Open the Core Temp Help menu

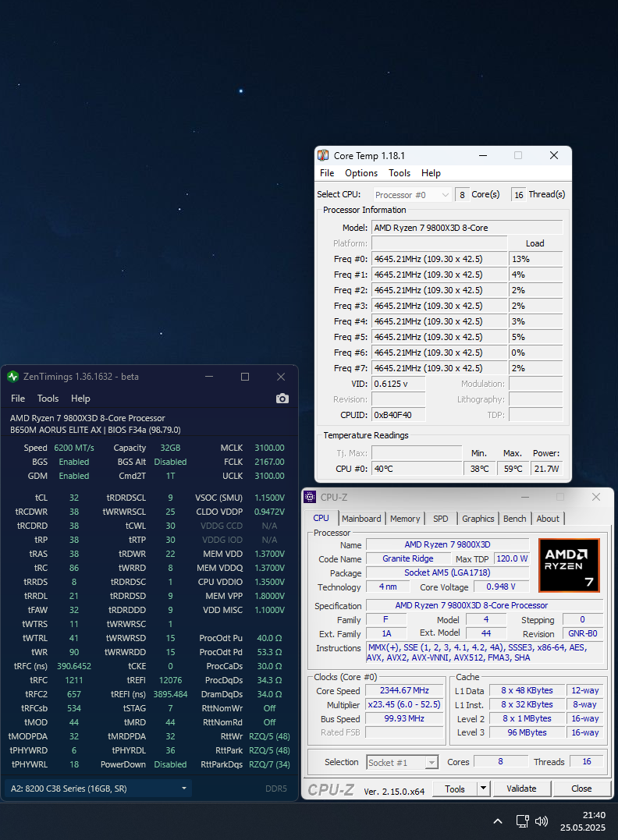pos(431,173)
